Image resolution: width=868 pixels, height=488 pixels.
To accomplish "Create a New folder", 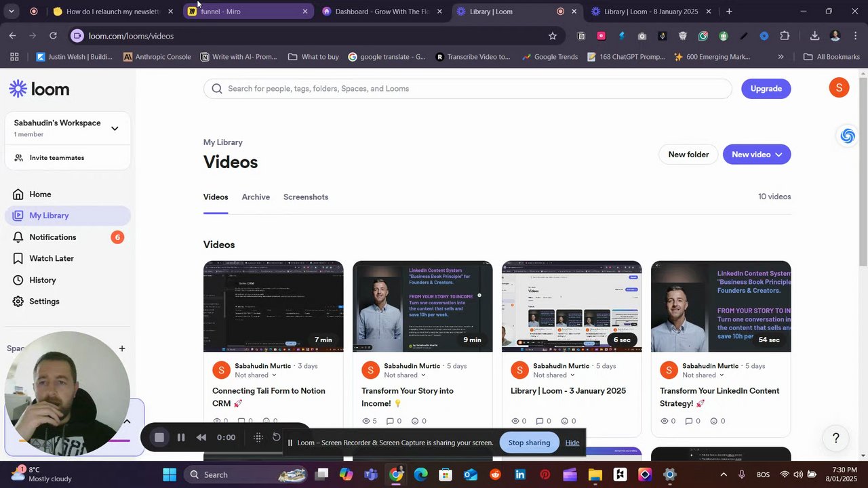I will coord(688,155).
